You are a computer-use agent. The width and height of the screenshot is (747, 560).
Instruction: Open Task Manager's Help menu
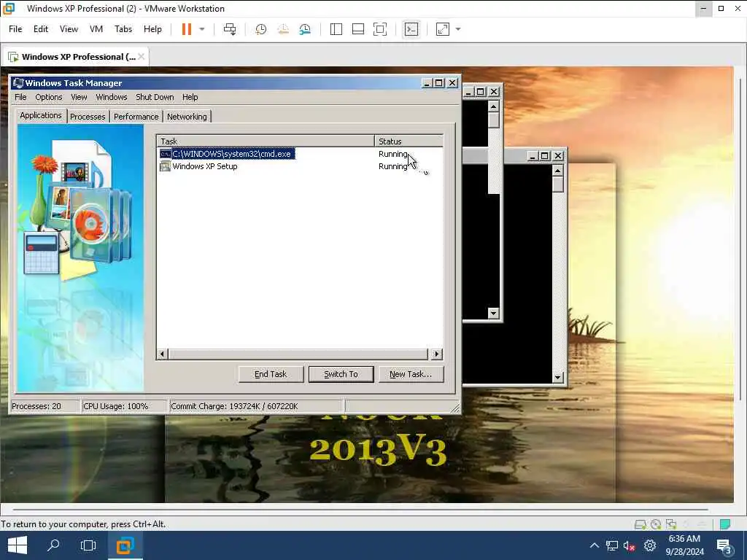[x=190, y=97]
